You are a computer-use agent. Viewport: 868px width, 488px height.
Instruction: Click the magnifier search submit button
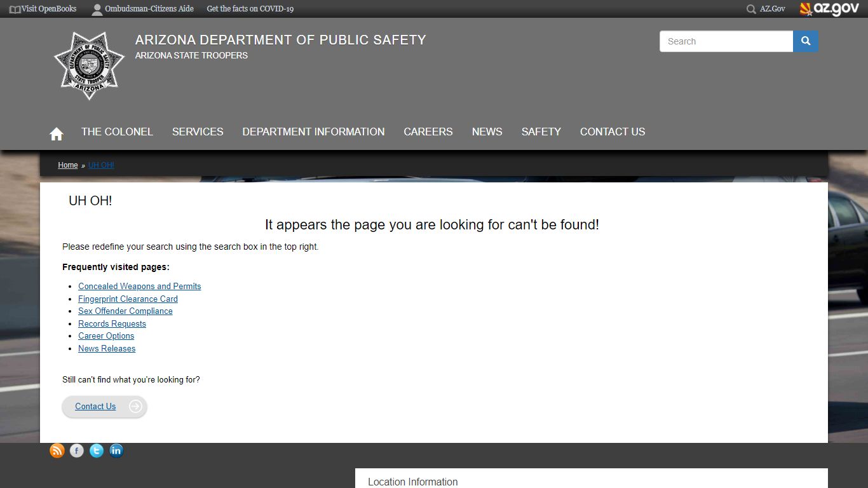tap(806, 41)
